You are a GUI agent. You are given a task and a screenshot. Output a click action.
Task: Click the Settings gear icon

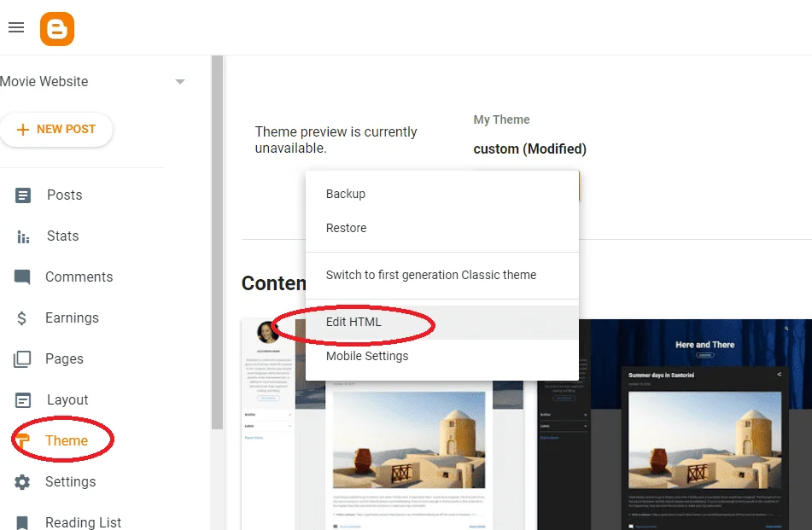(x=22, y=482)
